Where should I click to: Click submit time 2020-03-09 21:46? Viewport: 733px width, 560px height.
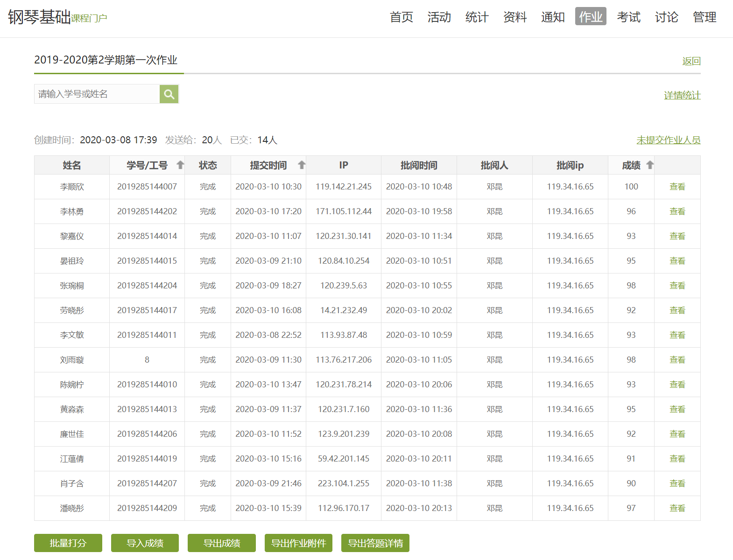coord(268,483)
